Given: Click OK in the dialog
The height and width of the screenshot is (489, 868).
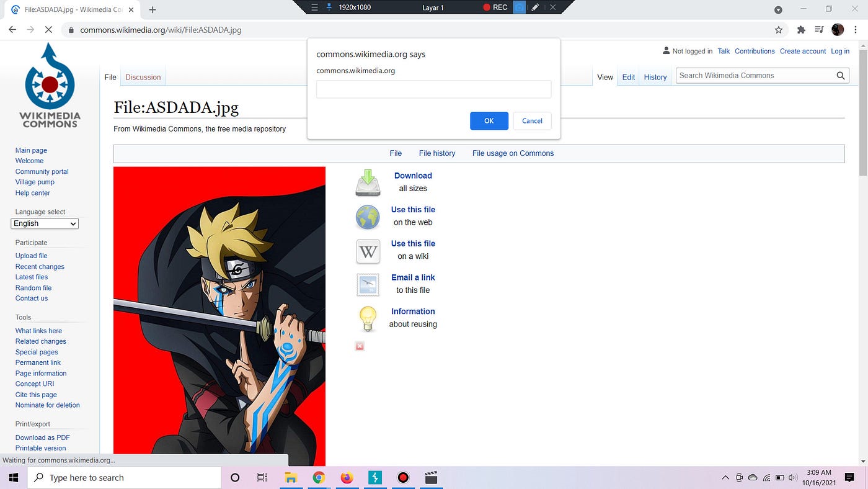Looking at the screenshot, I should click(489, 121).
